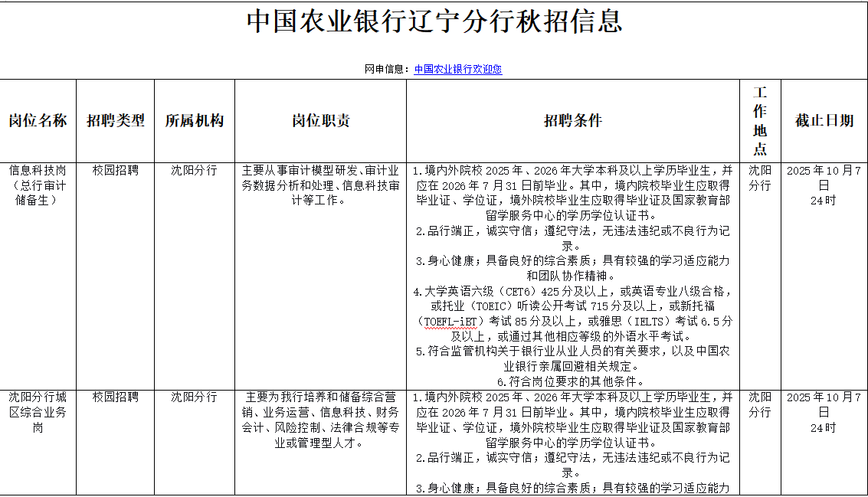
Task: Select the 工作地点 column header
Action: [759, 121]
